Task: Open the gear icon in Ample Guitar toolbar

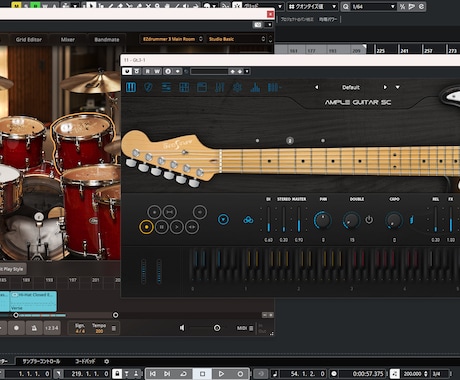Action: click(x=237, y=87)
